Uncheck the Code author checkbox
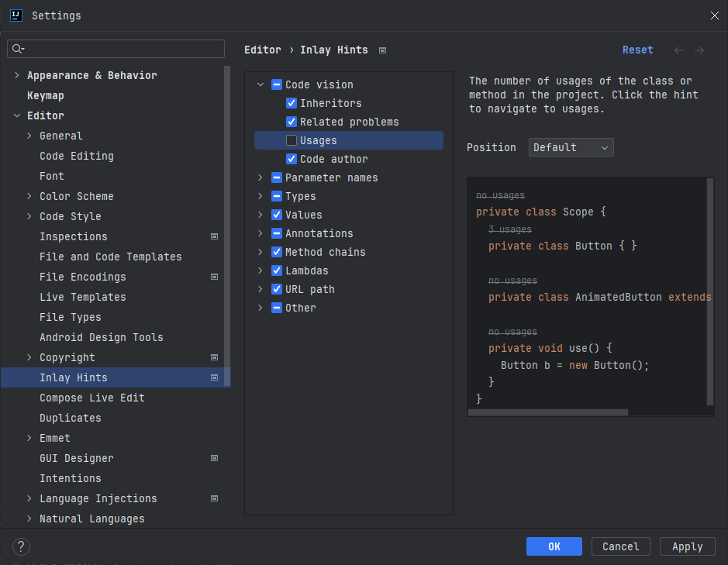Image resolution: width=728 pixels, height=565 pixels. point(292,159)
